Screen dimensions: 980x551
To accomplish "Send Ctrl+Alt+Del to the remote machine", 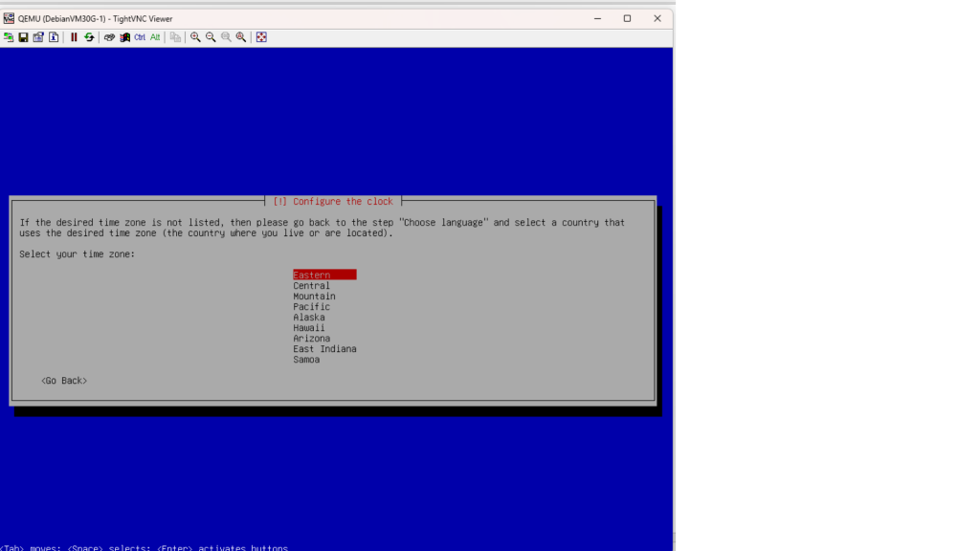I will click(124, 37).
